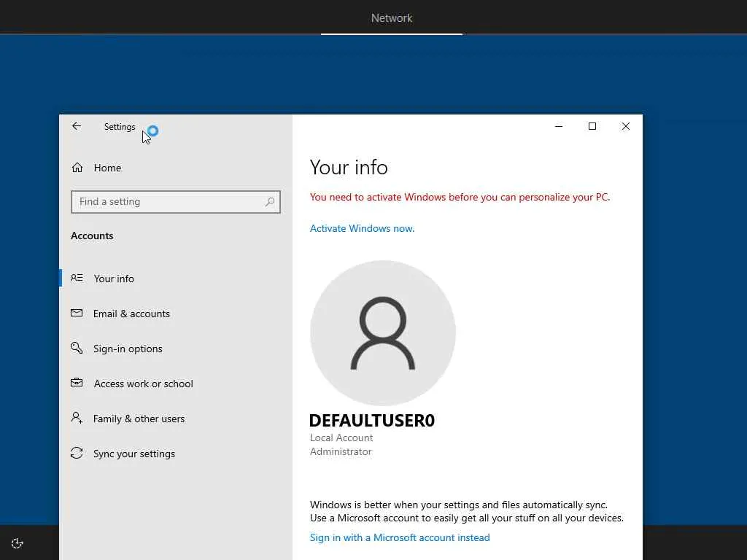Click the Access work or school briefcase icon
The width and height of the screenshot is (747, 560).
[77, 383]
